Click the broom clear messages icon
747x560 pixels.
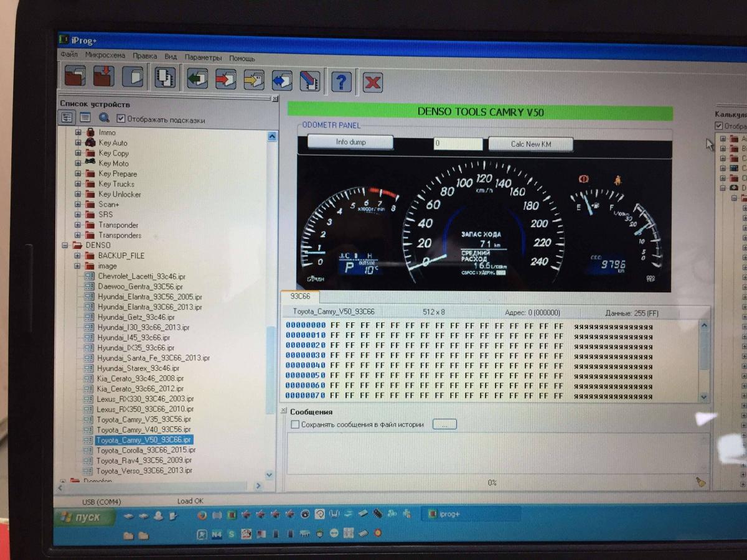coord(700,481)
